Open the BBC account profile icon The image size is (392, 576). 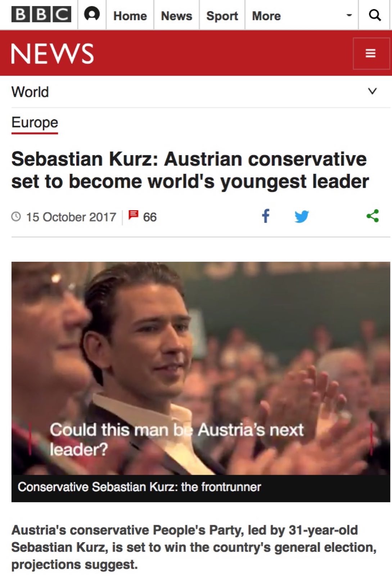tap(92, 14)
